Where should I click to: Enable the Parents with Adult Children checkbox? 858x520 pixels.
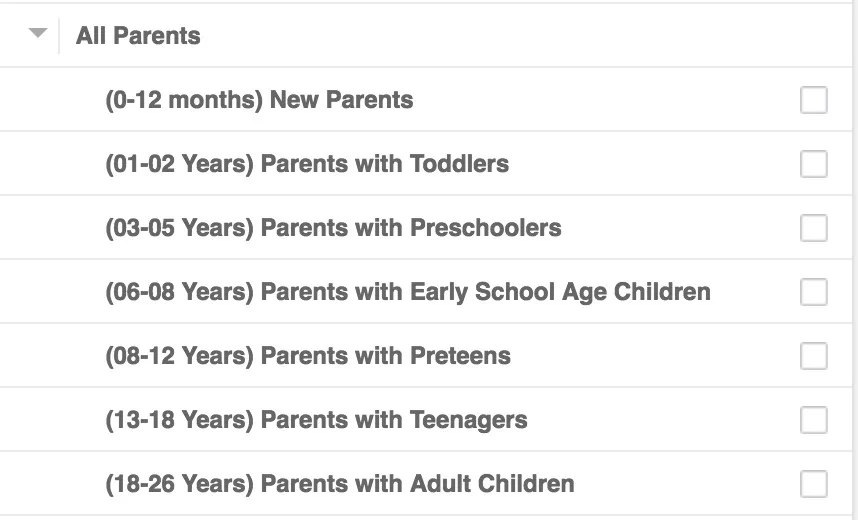click(814, 484)
